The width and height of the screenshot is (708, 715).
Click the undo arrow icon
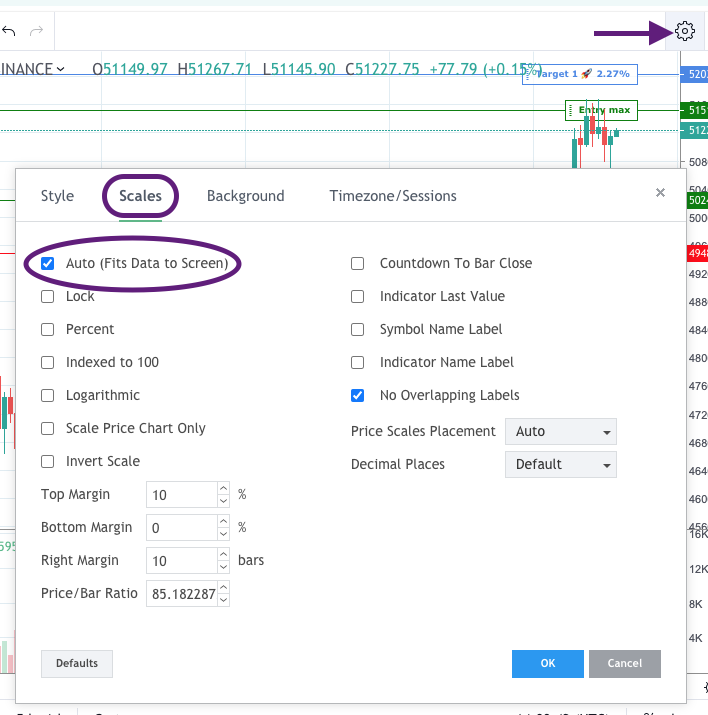pos(9,31)
